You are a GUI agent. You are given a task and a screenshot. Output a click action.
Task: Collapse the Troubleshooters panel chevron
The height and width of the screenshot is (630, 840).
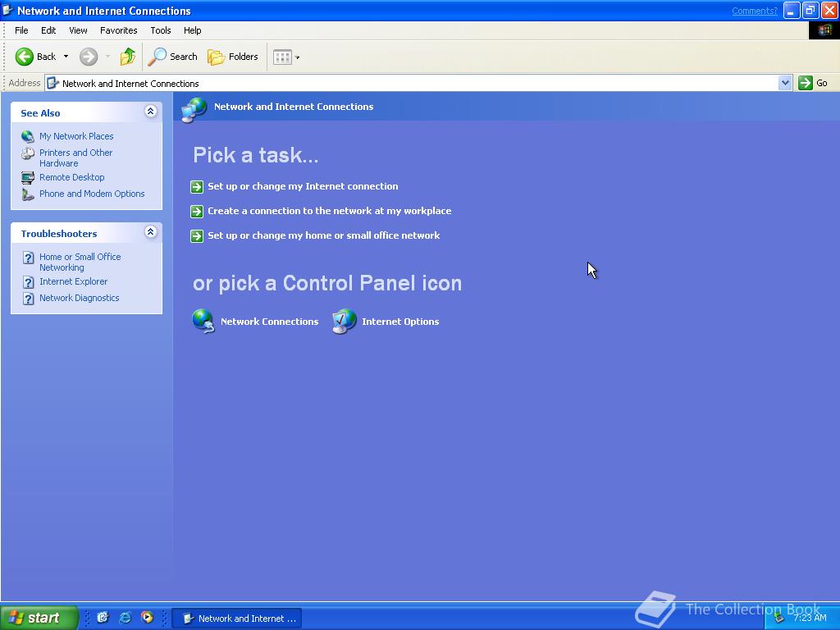tap(151, 232)
